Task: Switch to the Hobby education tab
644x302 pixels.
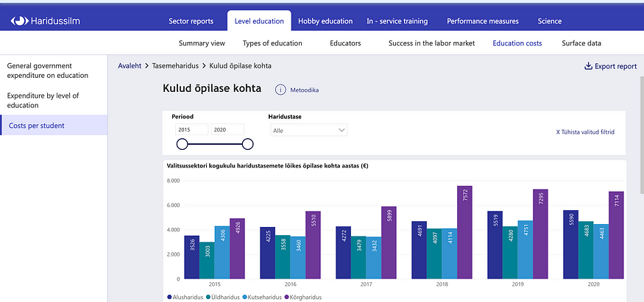Action: [x=325, y=21]
